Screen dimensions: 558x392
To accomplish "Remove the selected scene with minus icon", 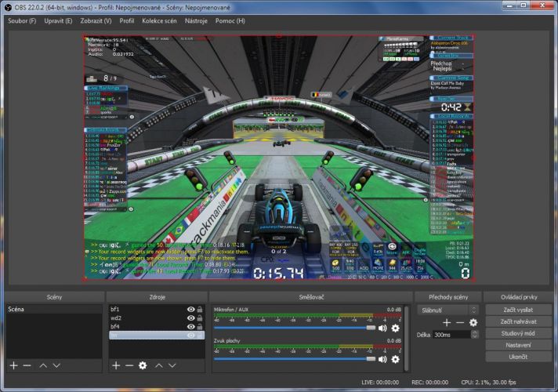I will 27,365.
